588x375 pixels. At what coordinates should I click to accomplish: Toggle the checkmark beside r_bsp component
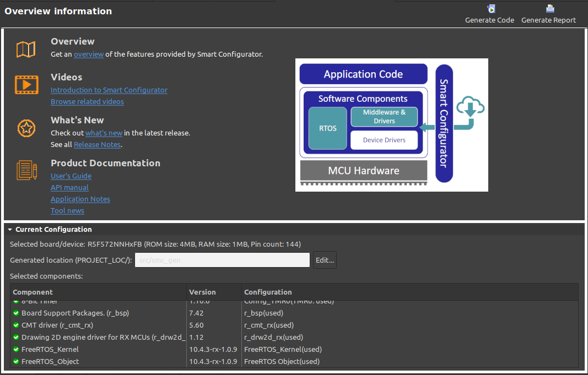[x=15, y=313]
